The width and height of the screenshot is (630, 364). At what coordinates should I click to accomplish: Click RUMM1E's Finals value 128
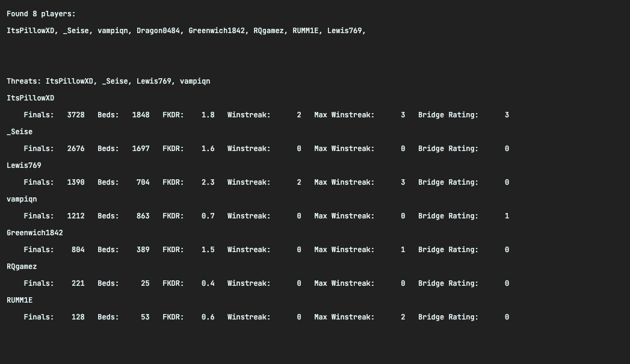78,316
